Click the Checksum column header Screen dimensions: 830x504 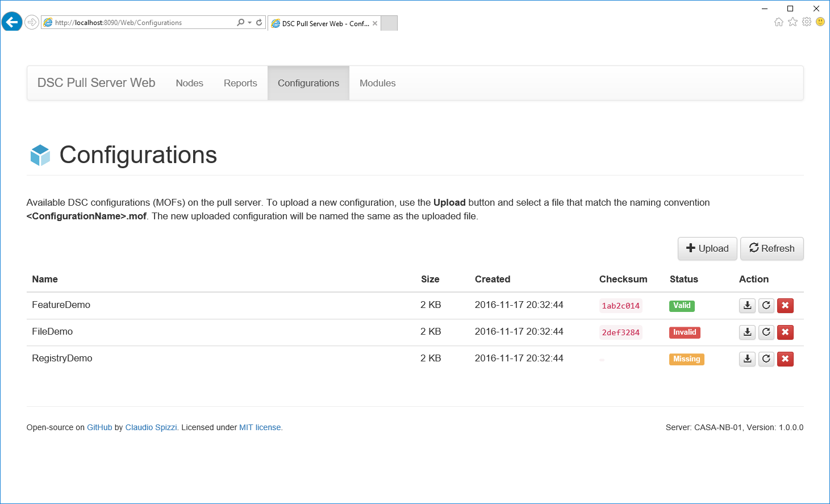[x=623, y=279]
